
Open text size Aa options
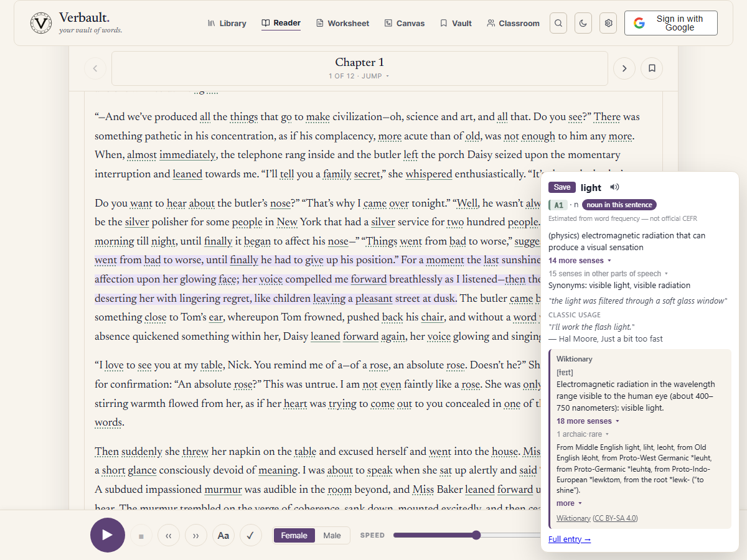[223, 535]
